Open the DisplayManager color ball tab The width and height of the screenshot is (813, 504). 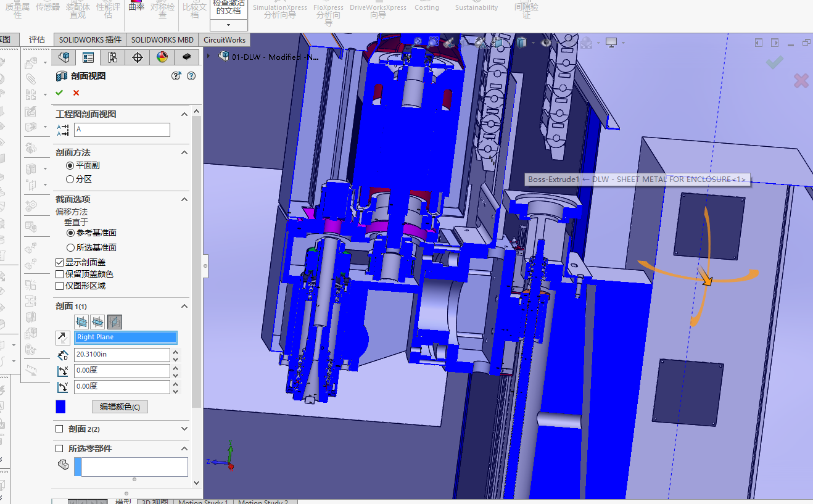click(x=162, y=57)
